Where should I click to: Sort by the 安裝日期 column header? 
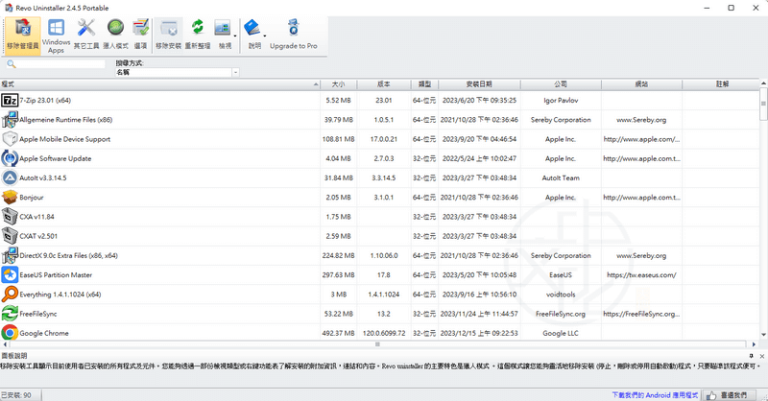(x=465, y=85)
